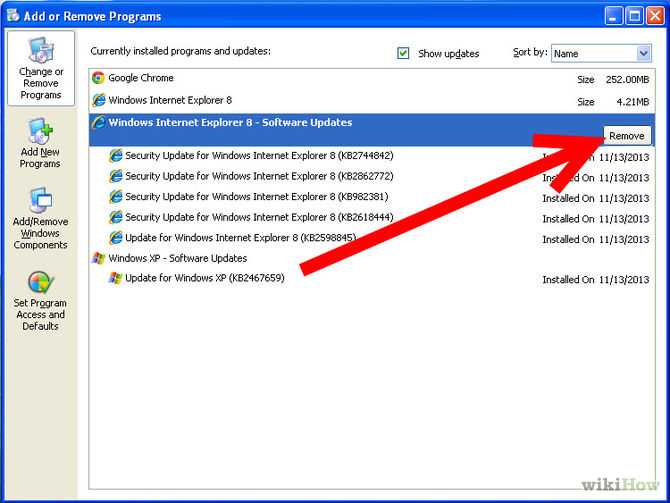Click icon of Security Update KB982381
The width and height of the screenshot is (670, 503).
tap(115, 197)
